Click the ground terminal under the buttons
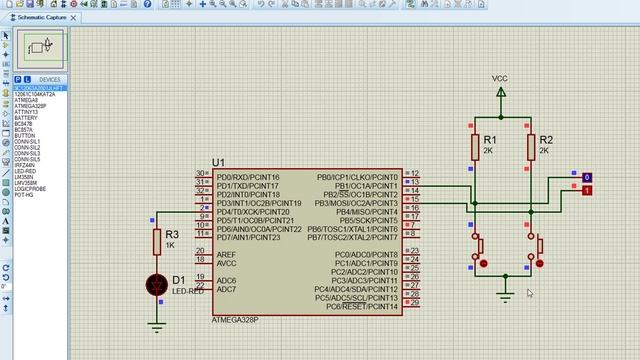The image size is (640, 360). coord(505,297)
